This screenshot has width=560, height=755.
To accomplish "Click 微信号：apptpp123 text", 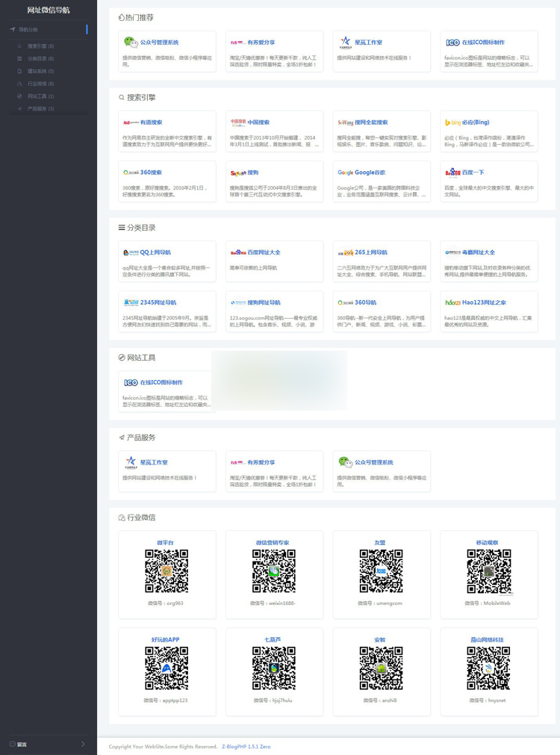I will pos(165,700).
